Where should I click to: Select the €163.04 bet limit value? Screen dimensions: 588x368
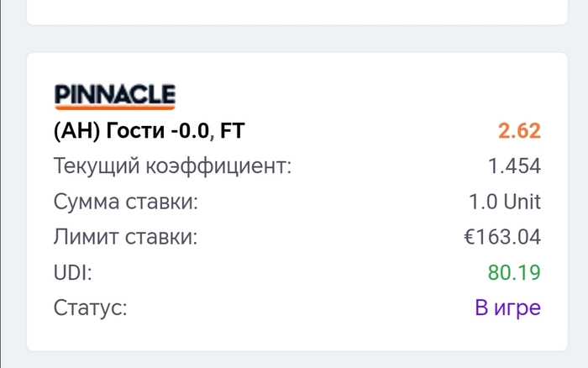click(x=501, y=237)
